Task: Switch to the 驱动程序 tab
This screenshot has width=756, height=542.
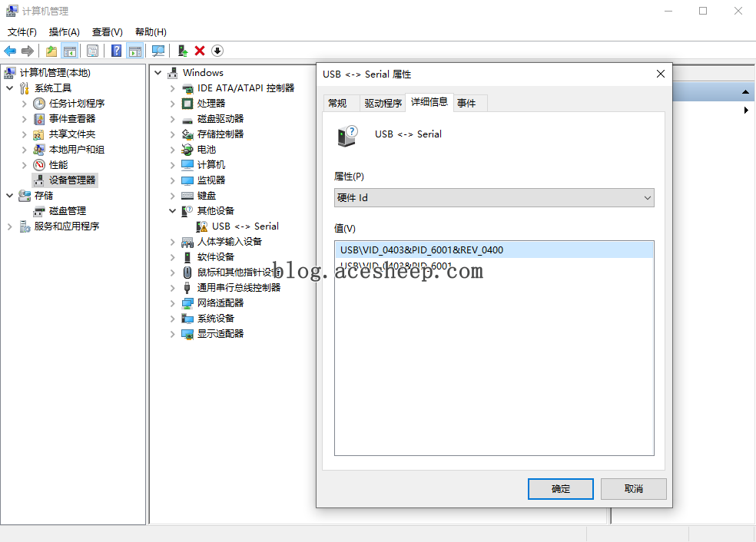Action: [x=383, y=103]
